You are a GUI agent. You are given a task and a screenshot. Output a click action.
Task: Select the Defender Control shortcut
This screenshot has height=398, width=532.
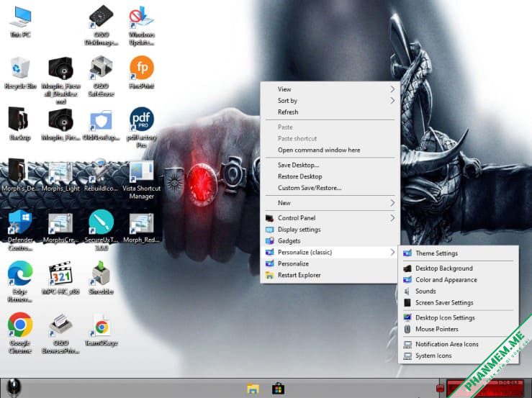point(20,222)
